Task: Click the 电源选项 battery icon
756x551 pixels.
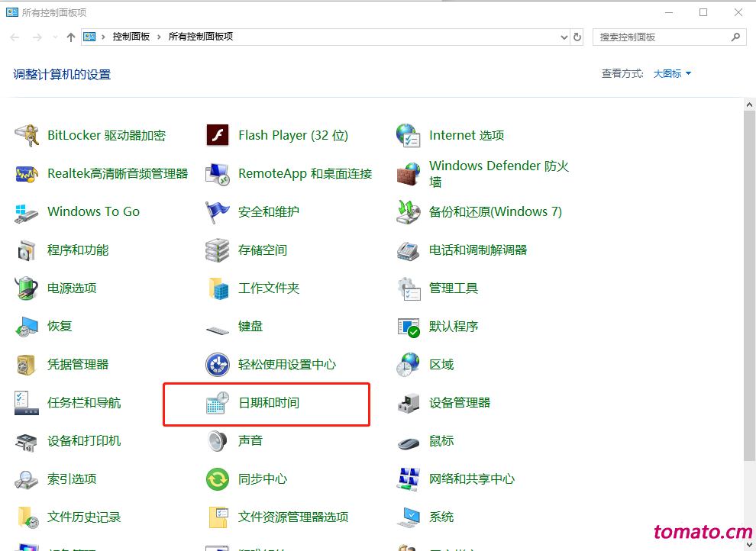Action: click(x=27, y=288)
